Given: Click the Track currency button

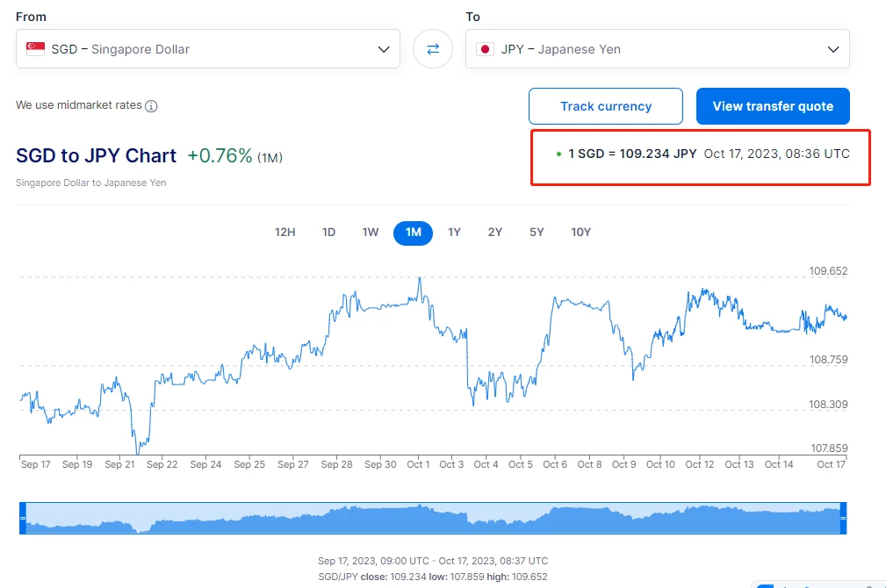Looking at the screenshot, I should pyautogui.click(x=606, y=106).
